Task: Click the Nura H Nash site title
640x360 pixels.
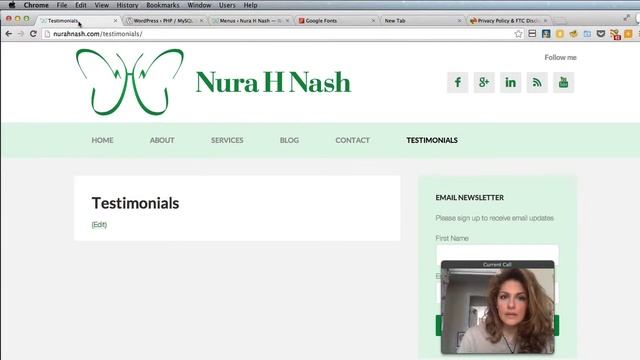Action: (x=273, y=82)
